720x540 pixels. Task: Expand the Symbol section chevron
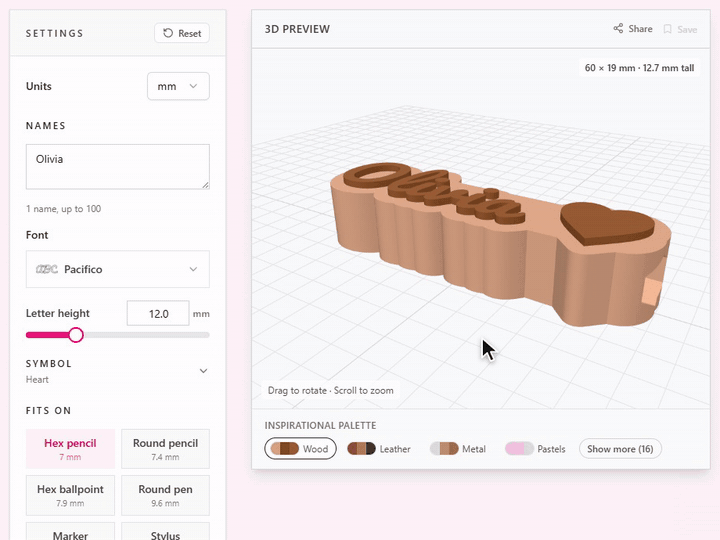coord(203,371)
